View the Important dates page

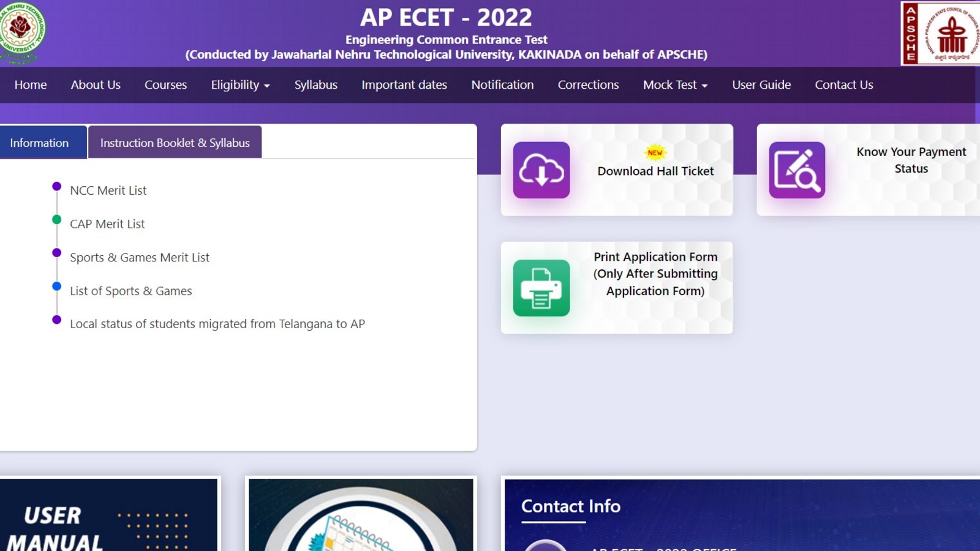[404, 85]
